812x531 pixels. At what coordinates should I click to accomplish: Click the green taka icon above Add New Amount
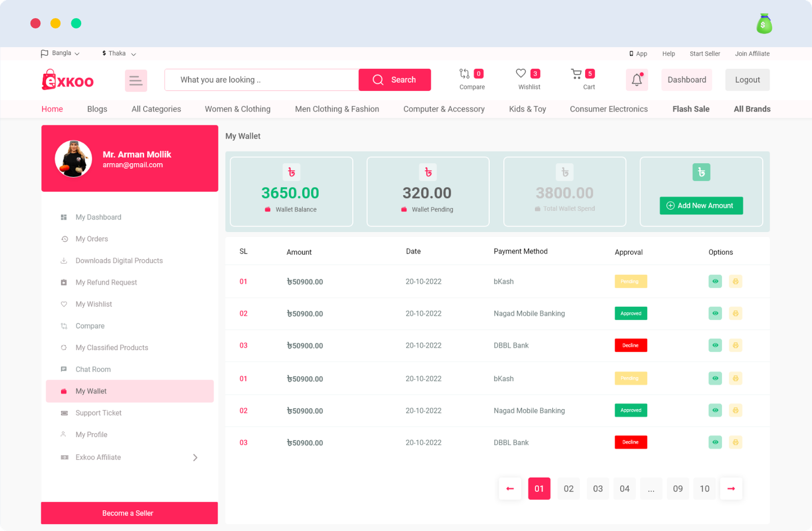click(701, 172)
